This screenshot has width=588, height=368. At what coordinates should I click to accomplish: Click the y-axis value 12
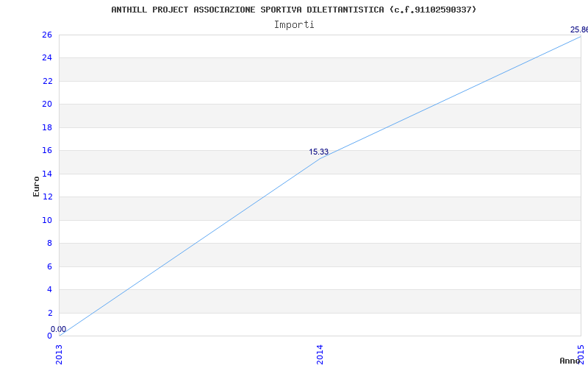pos(47,197)
